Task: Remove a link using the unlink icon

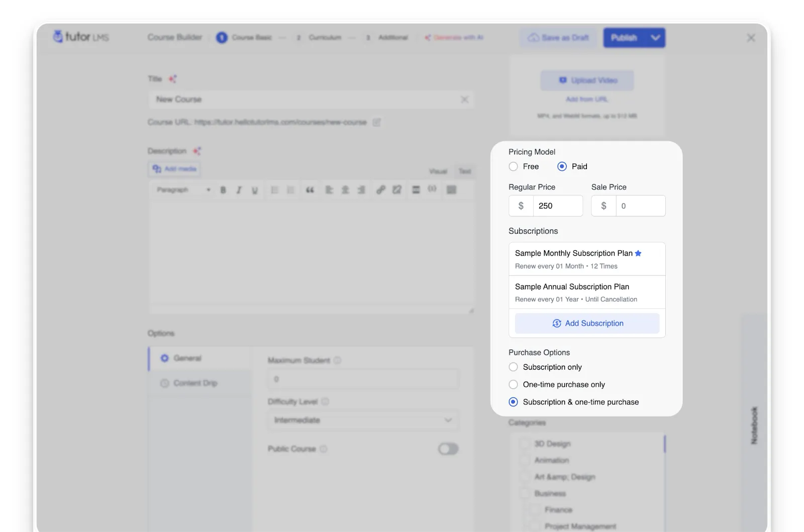Action: point(397,190)
